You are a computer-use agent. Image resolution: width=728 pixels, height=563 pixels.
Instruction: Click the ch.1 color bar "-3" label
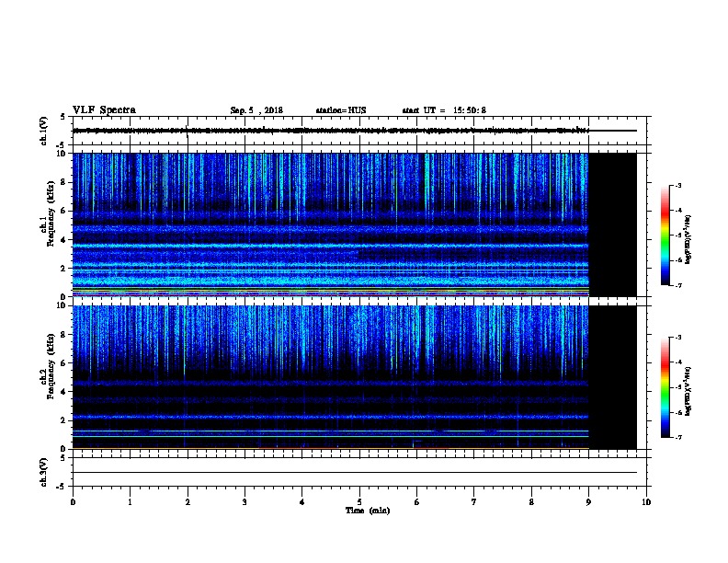pyautogui.click(x=678, y=185)
